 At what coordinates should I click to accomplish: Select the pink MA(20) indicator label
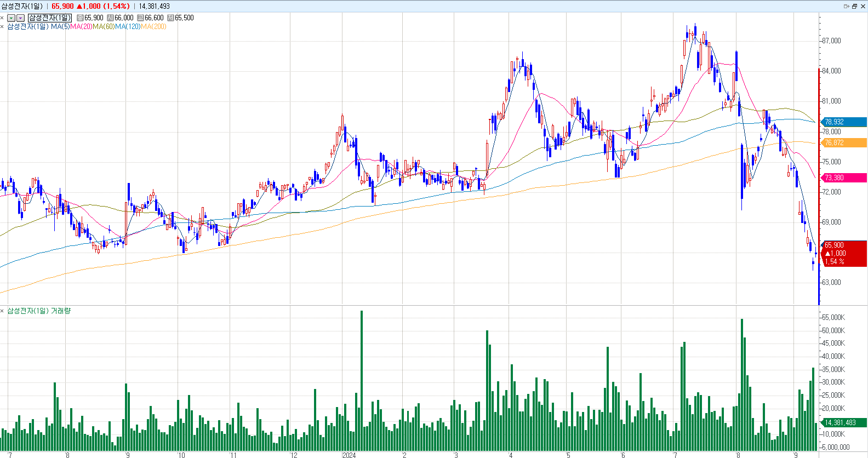point(81,26)
